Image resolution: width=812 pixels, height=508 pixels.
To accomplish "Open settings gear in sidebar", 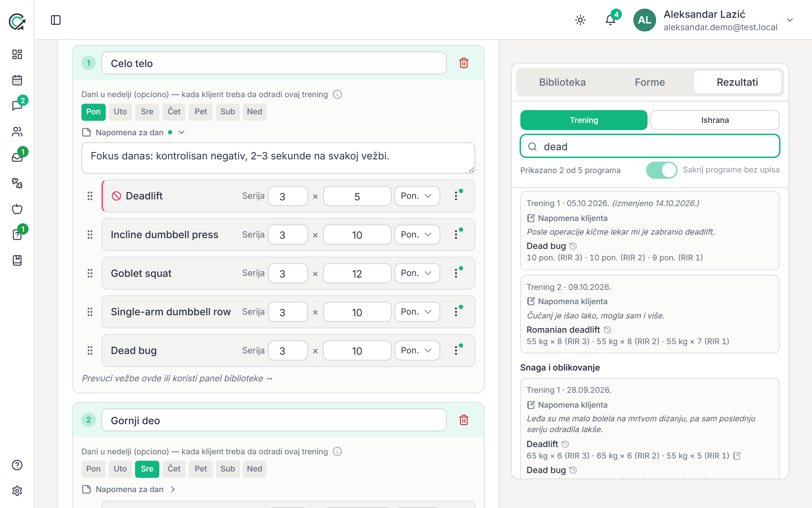I will pyautogui.click(x=17, y=491).
